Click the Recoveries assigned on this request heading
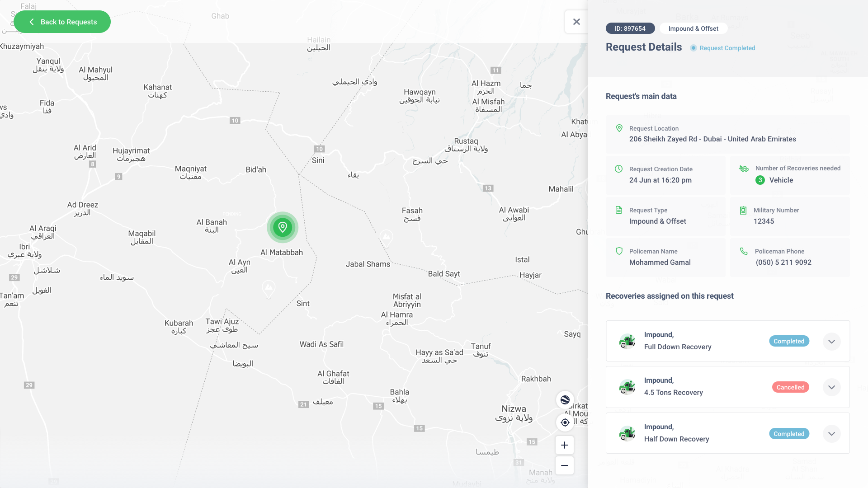868x488 pixels. tap(670, 296)
